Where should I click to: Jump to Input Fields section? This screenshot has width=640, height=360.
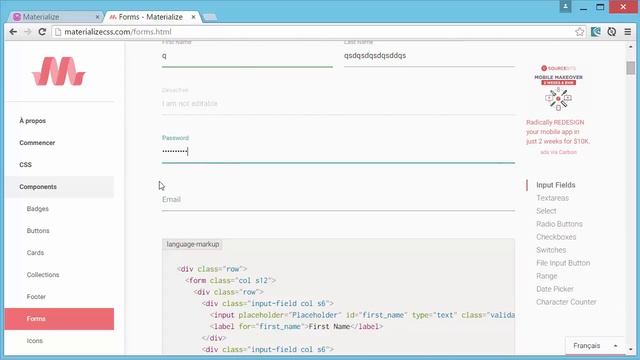(556, 185)
